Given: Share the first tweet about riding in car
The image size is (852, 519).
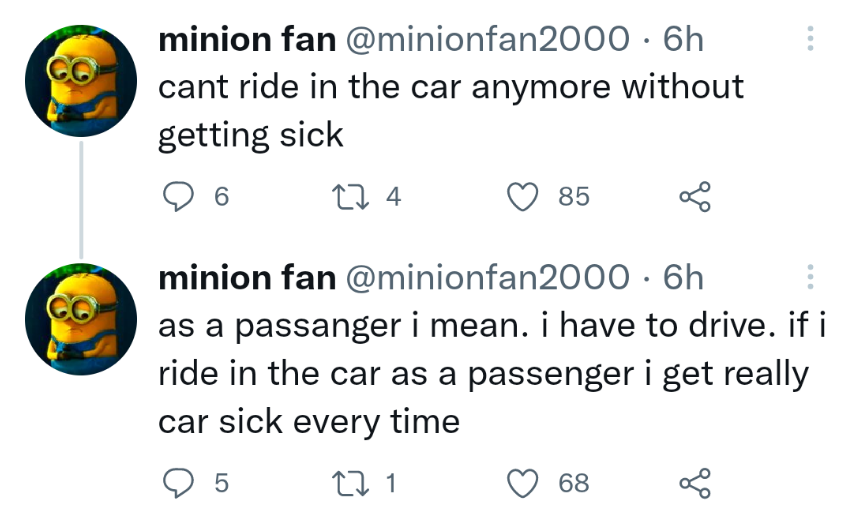Looking at the screenshot, I should coord(695,196).
